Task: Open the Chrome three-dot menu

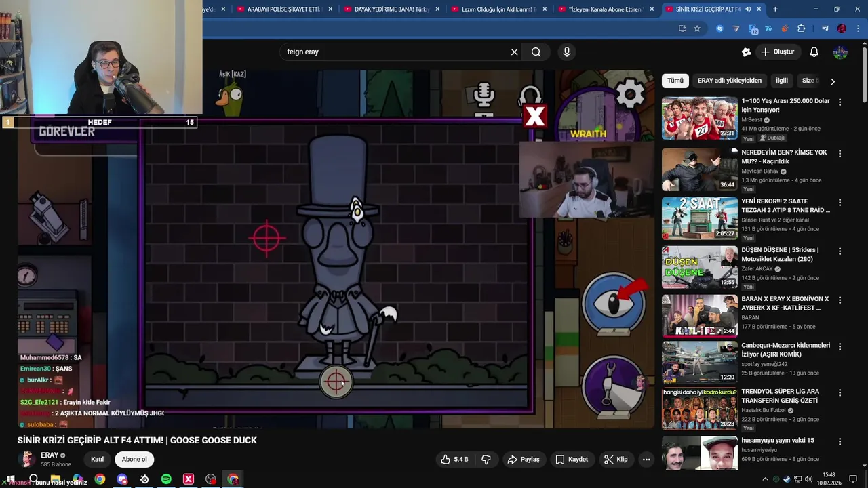Action: click(857, 28)
